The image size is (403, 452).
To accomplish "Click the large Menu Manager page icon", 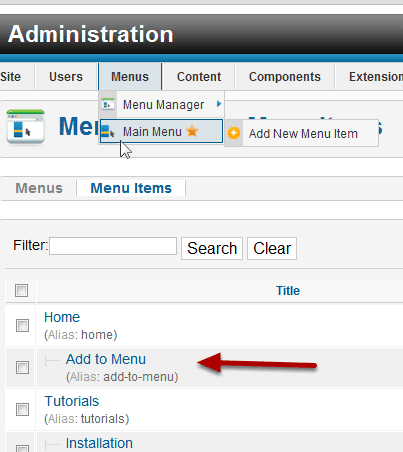I will [26, 127].
